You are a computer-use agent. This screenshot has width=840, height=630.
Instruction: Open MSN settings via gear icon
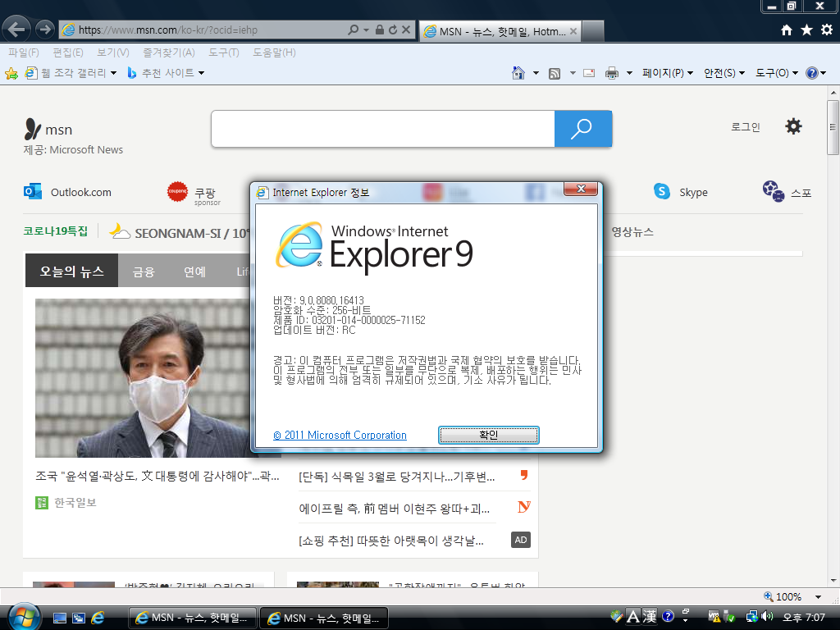pos(793,126)
